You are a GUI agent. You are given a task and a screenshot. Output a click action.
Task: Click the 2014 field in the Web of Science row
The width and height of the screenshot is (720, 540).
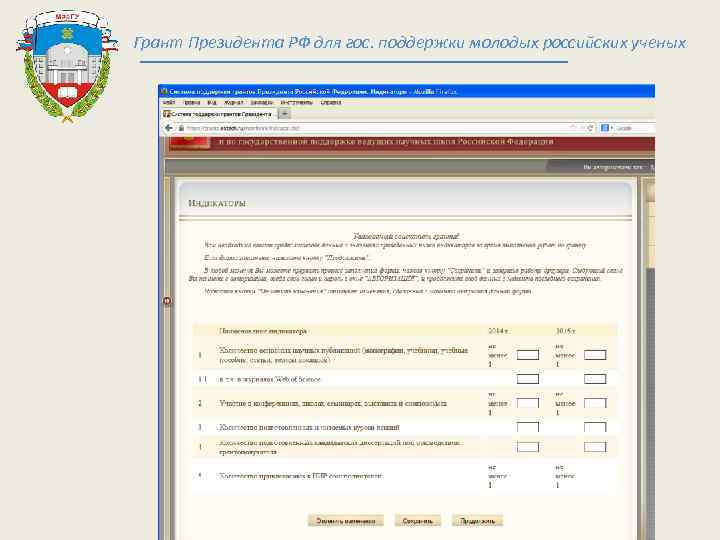pyautogui.click(x=528, y=379)
